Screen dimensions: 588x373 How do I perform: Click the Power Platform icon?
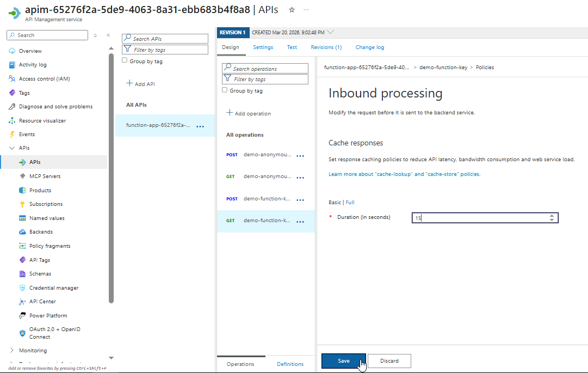click(x=22, y=316)
